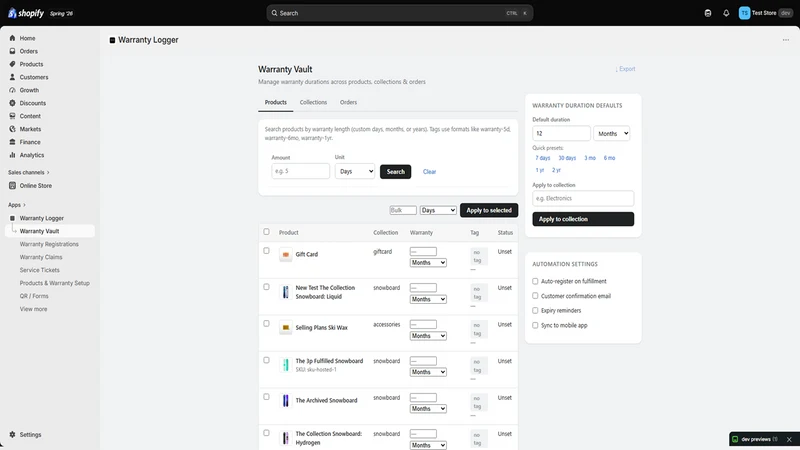Open the Default duration Months dropdown
The height and width of the screenshot is (450, 800).
[611, 133]
